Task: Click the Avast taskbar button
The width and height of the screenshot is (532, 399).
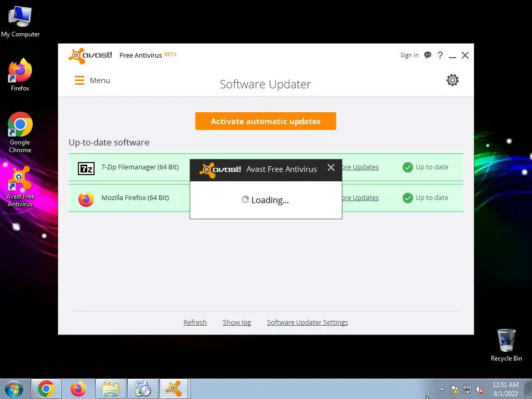Action: point(174,389)
